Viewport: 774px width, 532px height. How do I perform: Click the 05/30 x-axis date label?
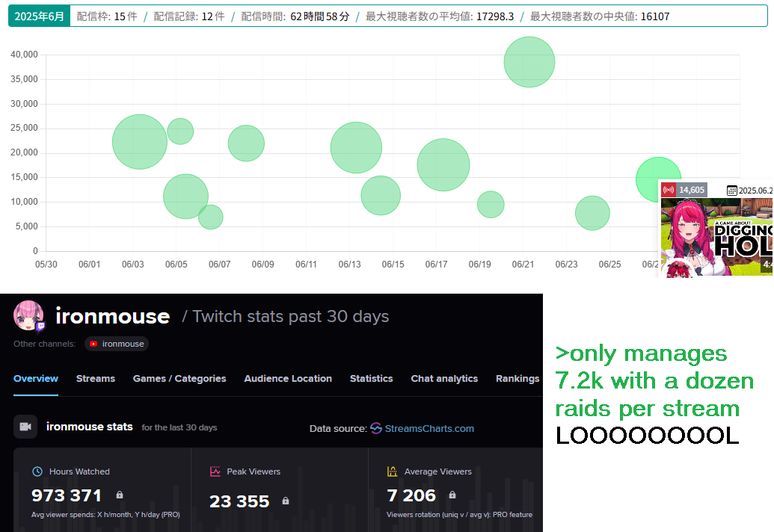pos(46,265)
